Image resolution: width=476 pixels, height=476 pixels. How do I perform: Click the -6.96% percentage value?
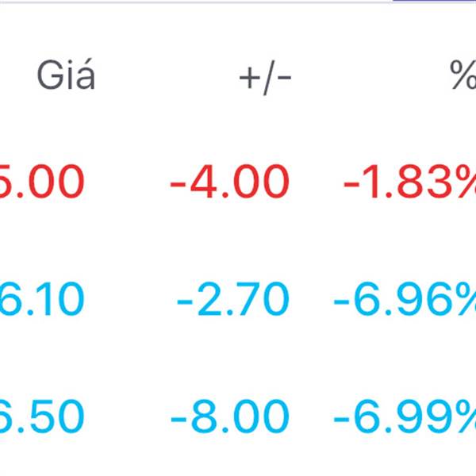405,301
